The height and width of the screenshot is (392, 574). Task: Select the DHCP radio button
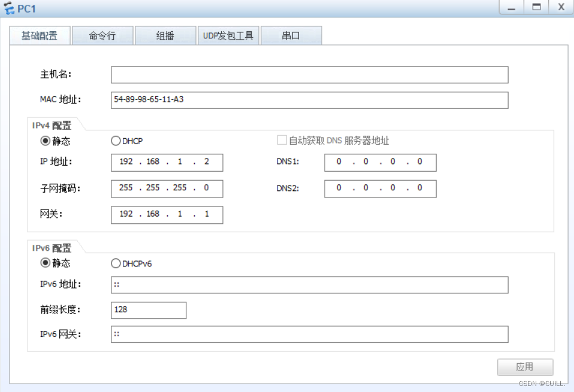(x=116, y=141)
